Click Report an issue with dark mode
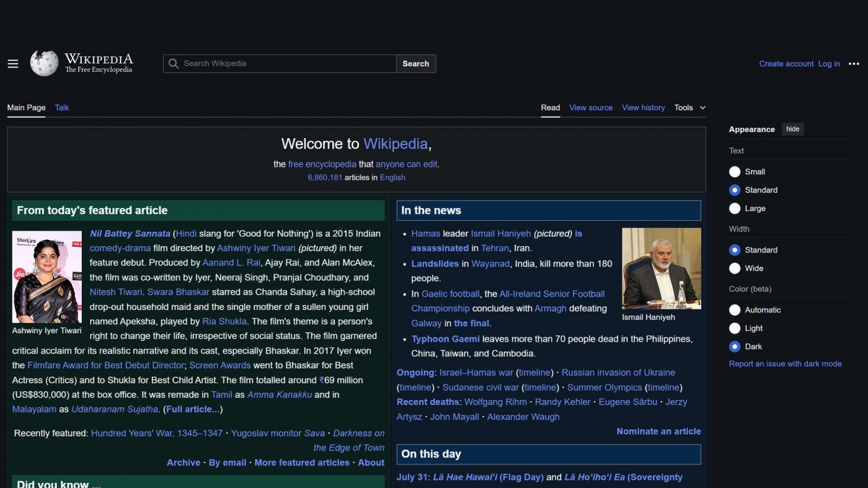The height and width of the screenshot is (488, 868). click(x=786, y=363)
